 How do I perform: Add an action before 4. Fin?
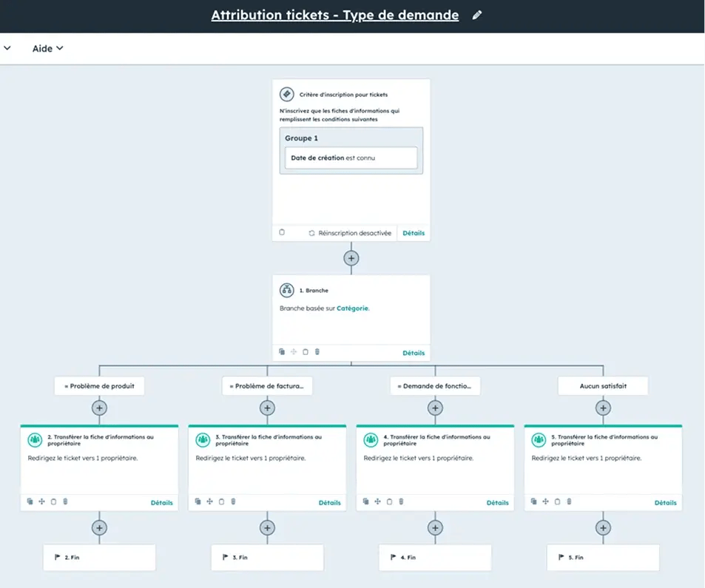(435, 528)
